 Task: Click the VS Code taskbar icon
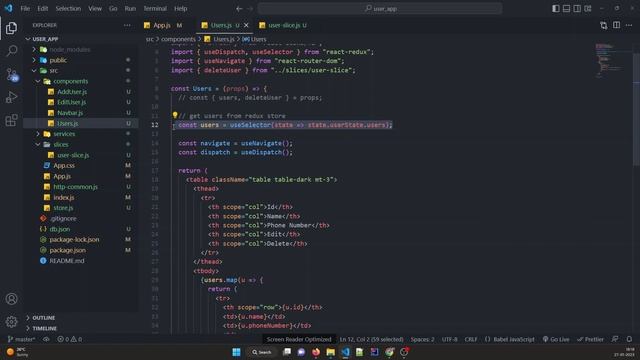(345, 352)
